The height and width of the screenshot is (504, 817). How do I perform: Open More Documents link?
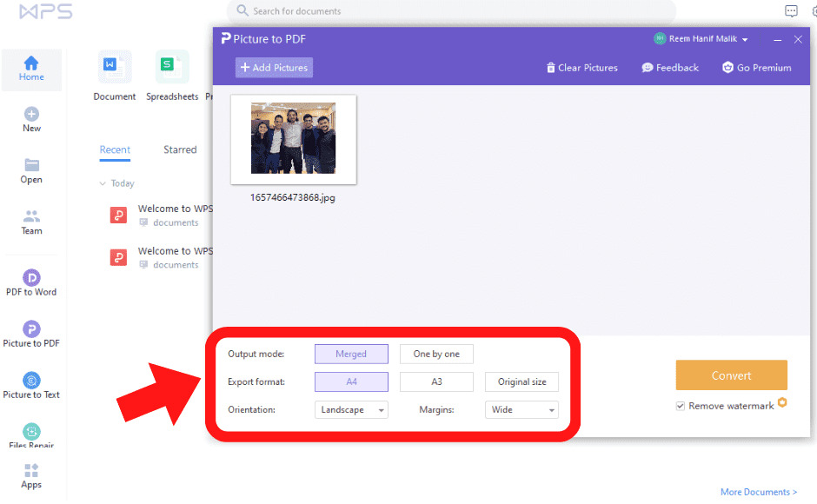click(x=759, y=492)
